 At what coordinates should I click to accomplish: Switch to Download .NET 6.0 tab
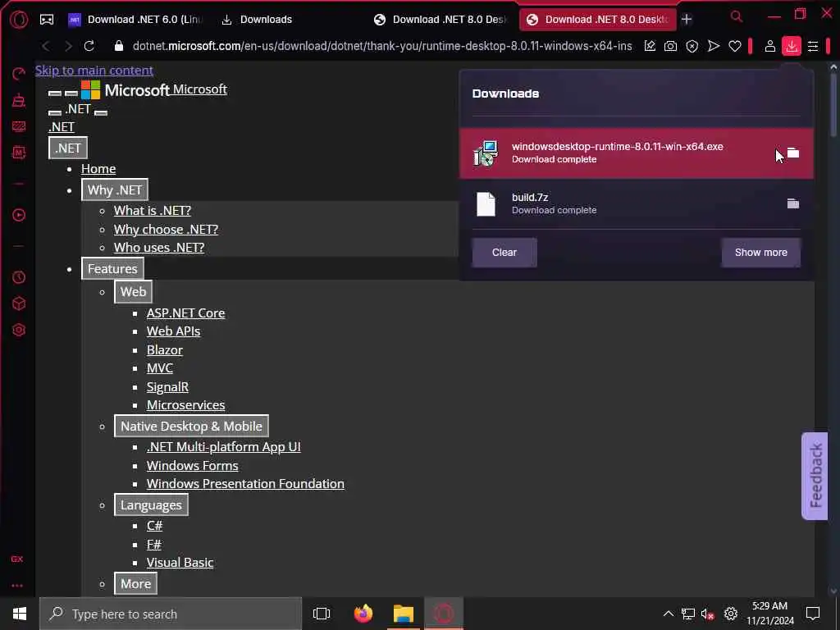136,20
